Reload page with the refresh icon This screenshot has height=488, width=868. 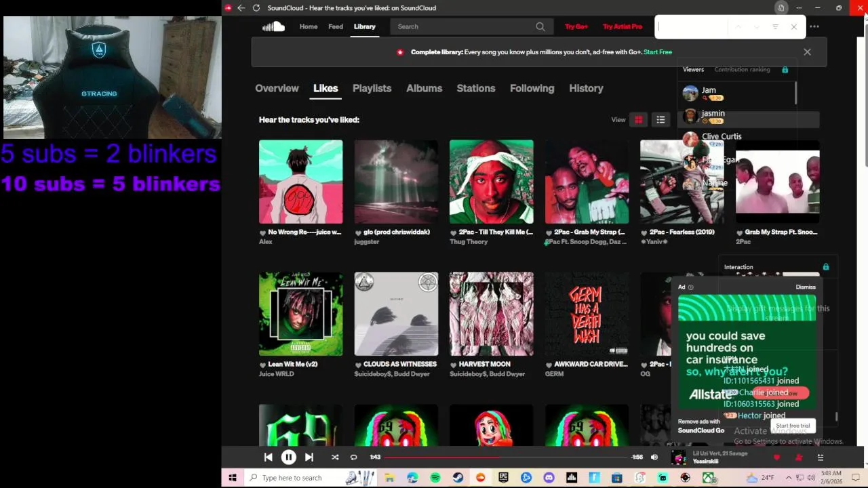click(256, 8)
